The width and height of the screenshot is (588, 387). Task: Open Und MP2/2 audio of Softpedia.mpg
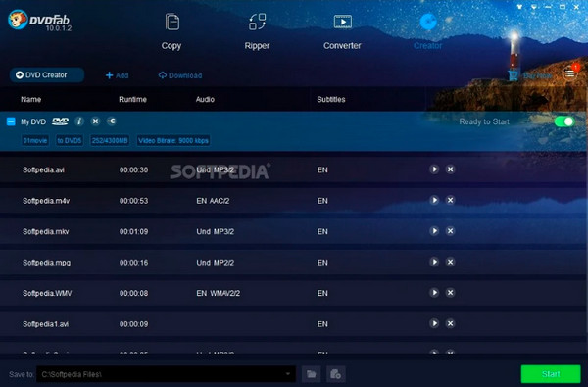point(216,263)
